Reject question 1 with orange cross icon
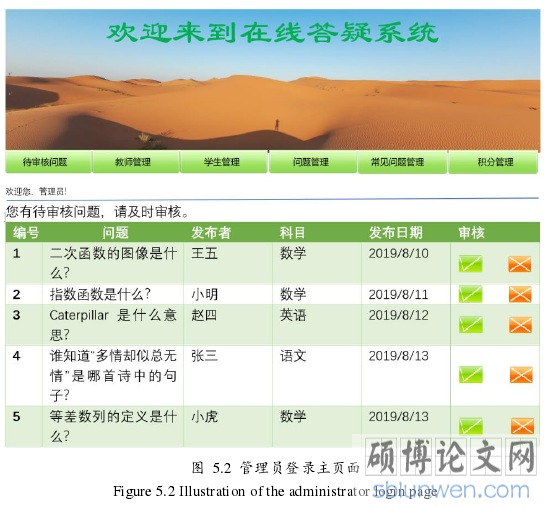554x509 pixels. pyautogui.click(x=519, y=264)
